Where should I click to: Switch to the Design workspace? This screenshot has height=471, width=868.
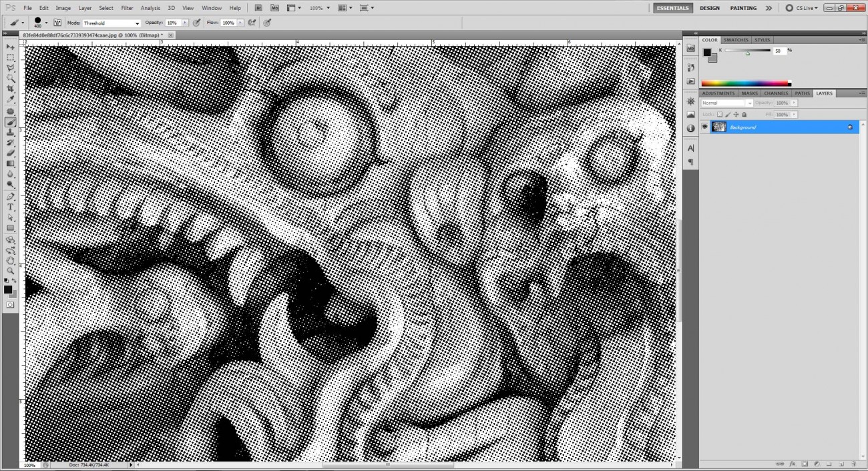pos(710,8)
